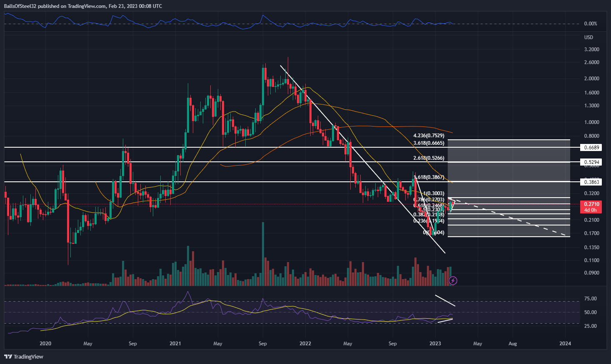The width and height of the screenshot is (611, 364).
Task: Select the 4.236(0.7529) Fibonacci level label
Action: [429, 136]
